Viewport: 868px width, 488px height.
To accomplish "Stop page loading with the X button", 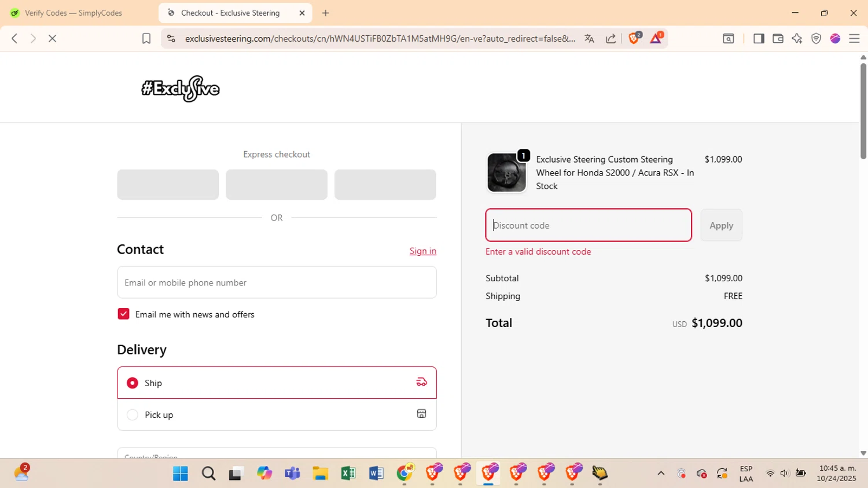I will click(52, 38).
